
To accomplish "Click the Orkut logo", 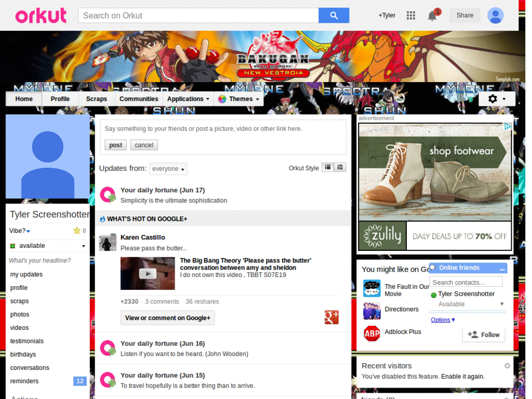I will (x=41, y=16).
